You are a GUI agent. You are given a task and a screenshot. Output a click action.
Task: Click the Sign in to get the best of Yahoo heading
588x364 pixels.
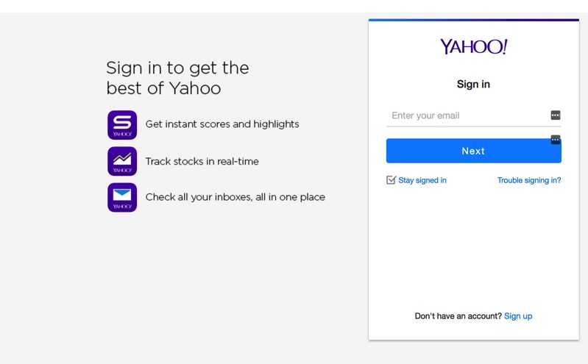tap(177, 78)
